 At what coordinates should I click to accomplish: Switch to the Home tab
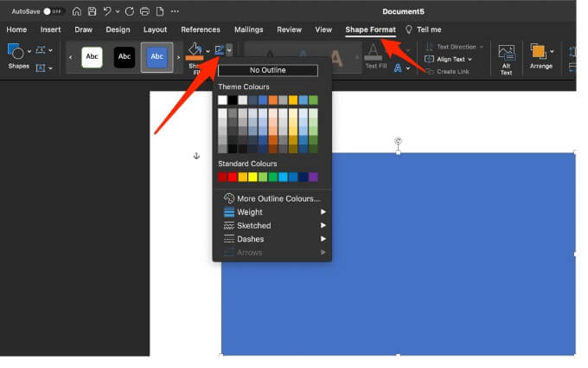click(x=16, y=29)
